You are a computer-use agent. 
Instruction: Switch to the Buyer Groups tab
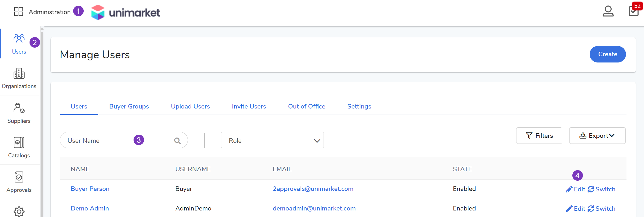point(129,106)
